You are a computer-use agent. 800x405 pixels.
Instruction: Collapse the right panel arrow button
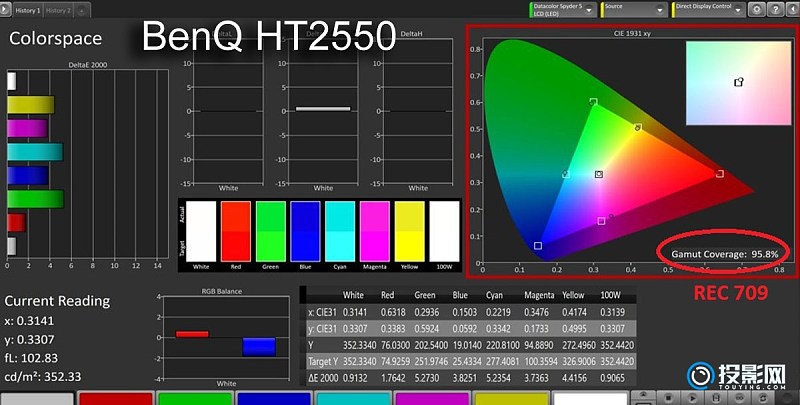(x=792, y=9)
